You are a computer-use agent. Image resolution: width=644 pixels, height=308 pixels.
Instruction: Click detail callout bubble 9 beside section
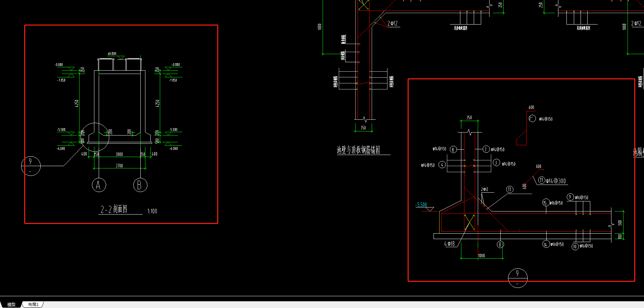tap(31, 166)
